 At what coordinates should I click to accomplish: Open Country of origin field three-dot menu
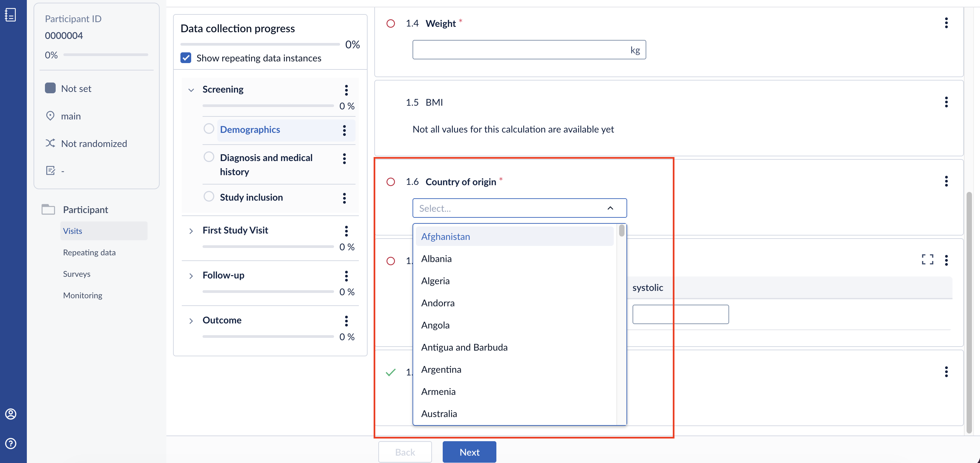(946, 181)
